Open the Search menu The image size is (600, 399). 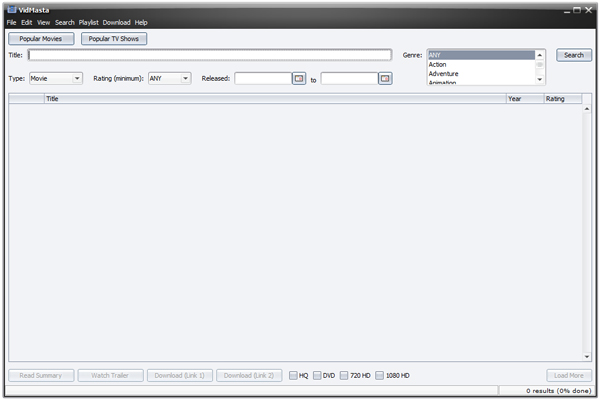pyautogui.click(x=65, y=23)
